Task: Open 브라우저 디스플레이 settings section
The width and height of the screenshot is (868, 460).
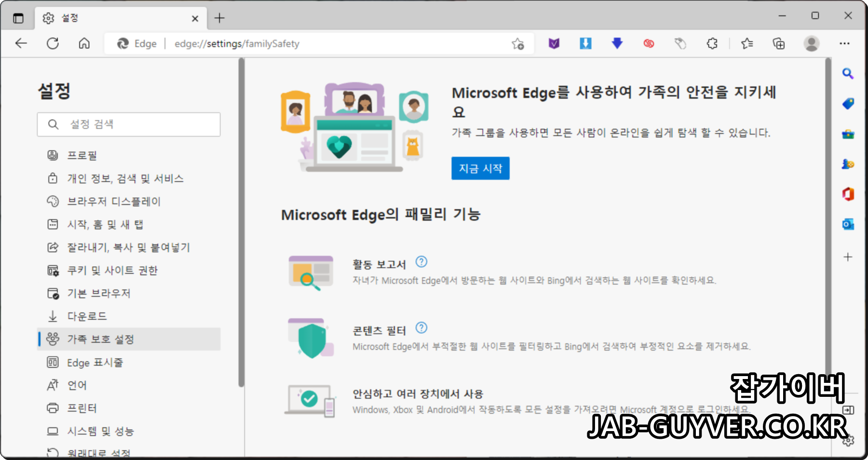Action: (129, 201)
